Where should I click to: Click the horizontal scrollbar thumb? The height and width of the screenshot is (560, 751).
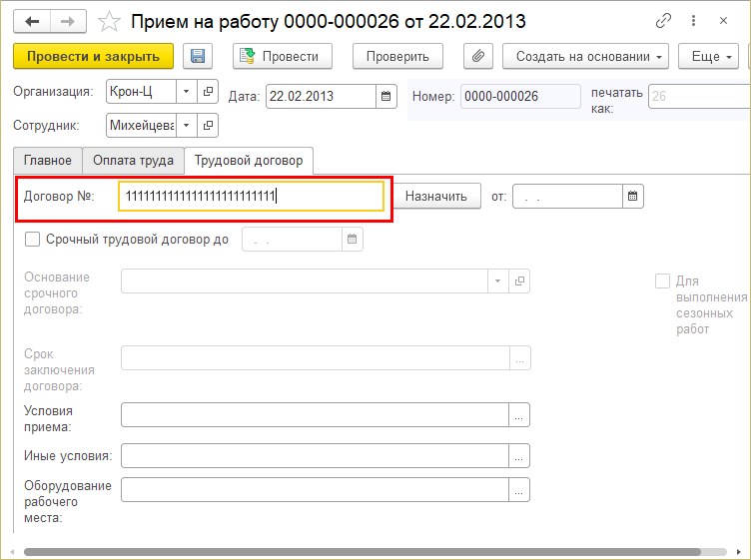pos(363,552)
